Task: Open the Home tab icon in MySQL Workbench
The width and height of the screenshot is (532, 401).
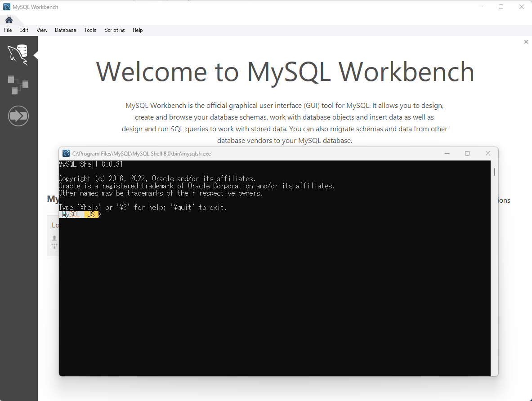Action: click(9, 20)
